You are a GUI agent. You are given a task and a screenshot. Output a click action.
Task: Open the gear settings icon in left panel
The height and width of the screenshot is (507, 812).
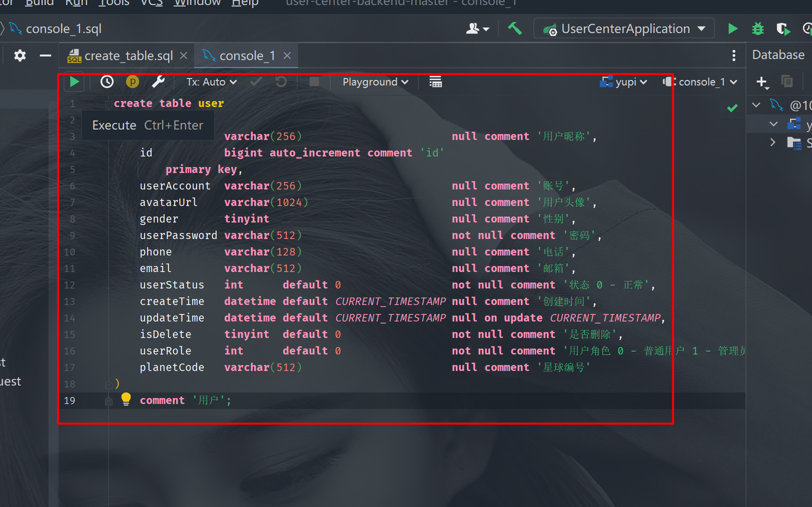tap(20, 55)
